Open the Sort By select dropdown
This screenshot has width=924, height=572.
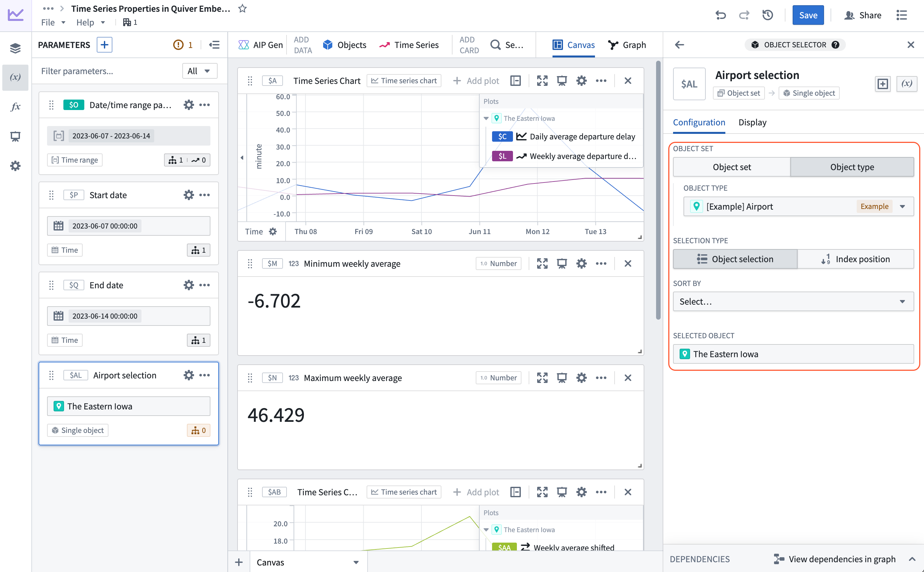[x=793, y=302]
